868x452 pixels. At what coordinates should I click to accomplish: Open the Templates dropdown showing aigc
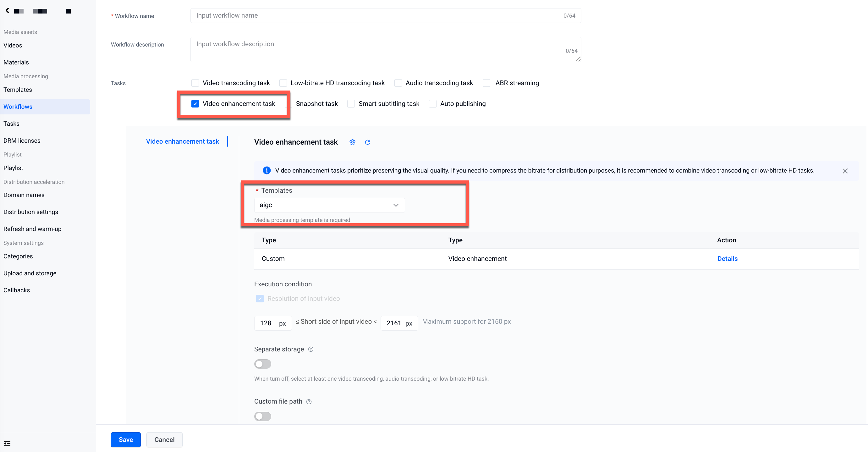click(329, 205)
